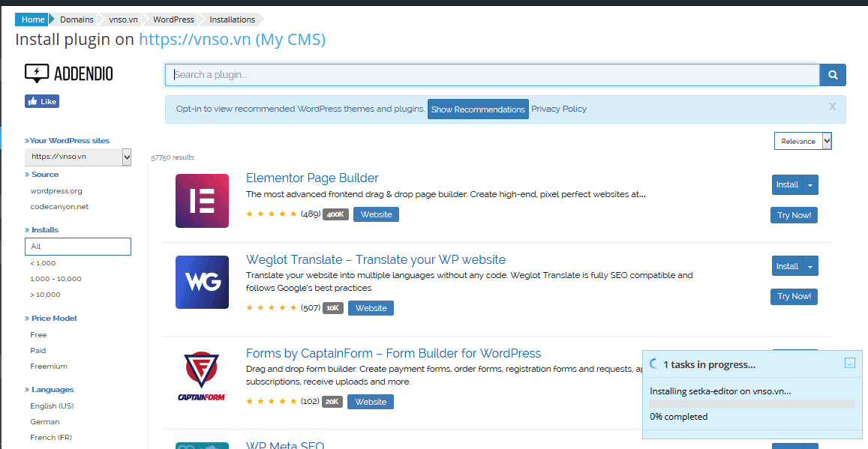
Task: Click Show Recommendations button
Action: pos(478,109)
